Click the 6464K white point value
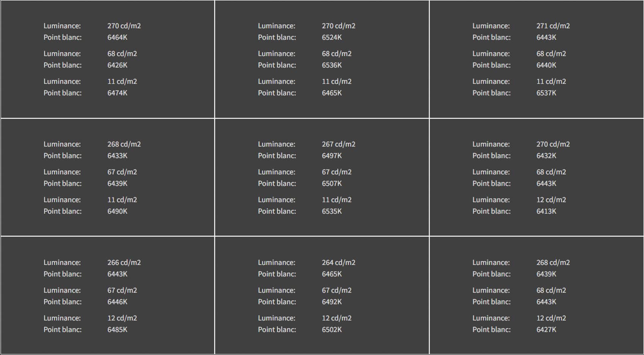This screenshot has width=644, height=355. pos(117,38)
